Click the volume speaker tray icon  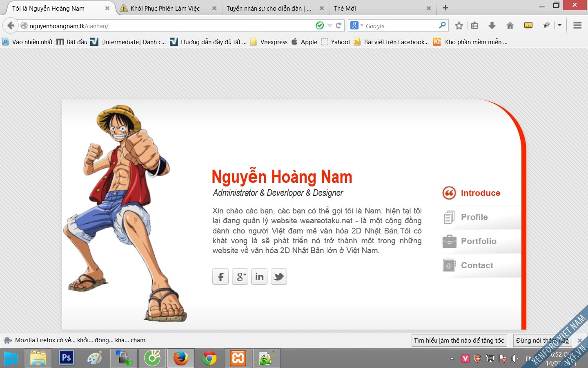click(515, 359)
